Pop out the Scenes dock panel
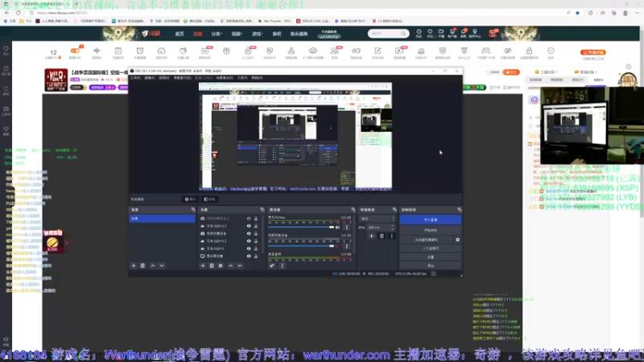The image size is (644, 362). 193,210
